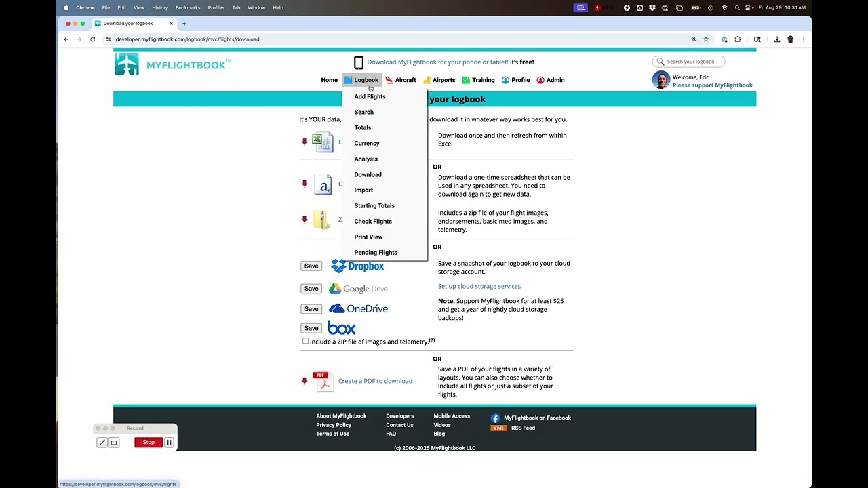868x488 pixels.
Task: Go back to the previous page
Action: coord(66,39)
